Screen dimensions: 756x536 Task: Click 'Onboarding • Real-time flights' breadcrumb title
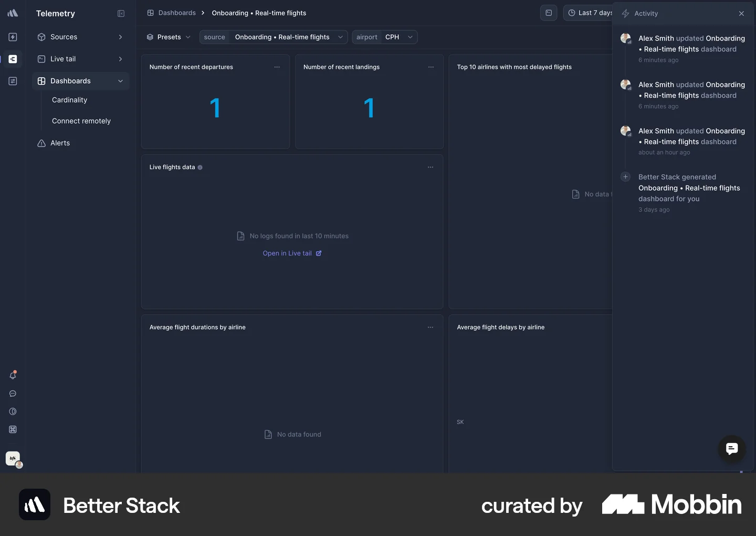[259, 13]
